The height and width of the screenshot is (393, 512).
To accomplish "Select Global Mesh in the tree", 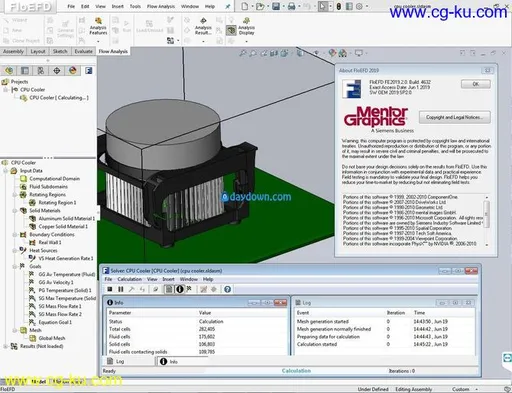I will coord(52,338).
